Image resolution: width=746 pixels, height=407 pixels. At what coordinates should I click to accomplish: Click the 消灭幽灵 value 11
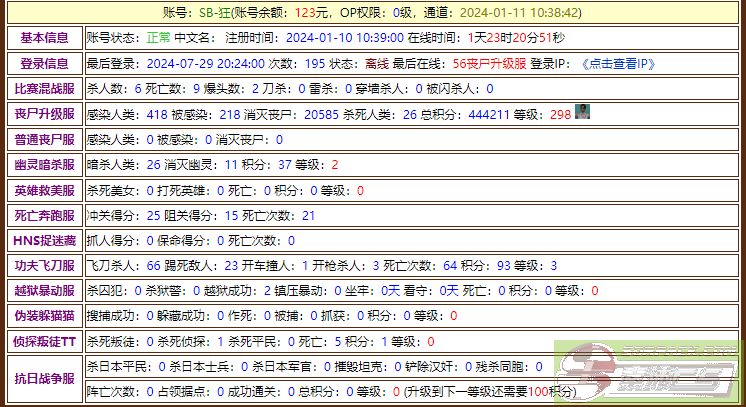231,165
